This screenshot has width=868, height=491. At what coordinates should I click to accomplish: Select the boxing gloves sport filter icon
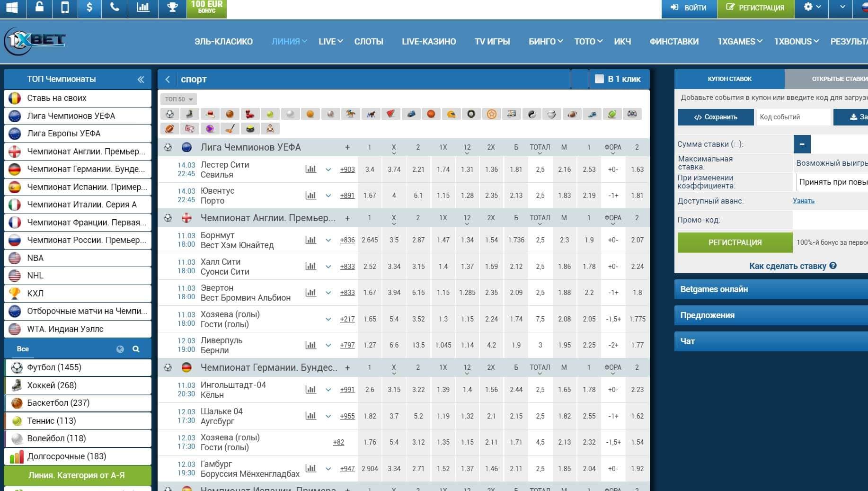click(x=249, y=114)
